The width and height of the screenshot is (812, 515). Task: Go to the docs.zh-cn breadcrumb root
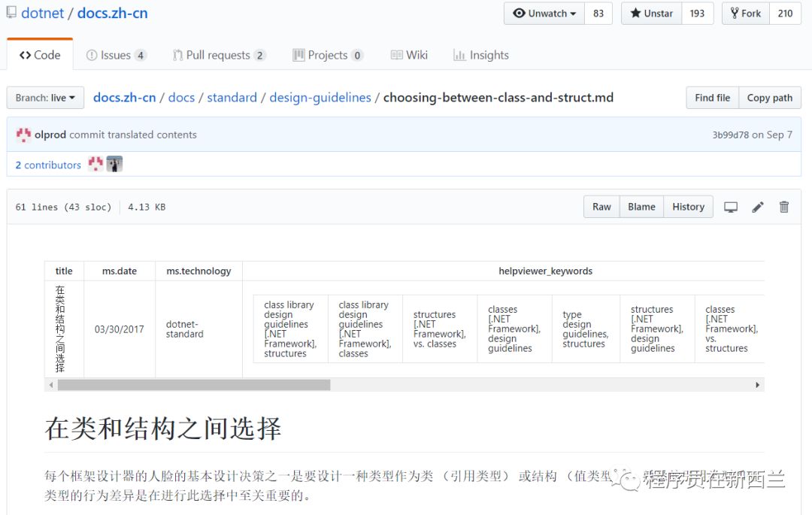pos(124,97)
